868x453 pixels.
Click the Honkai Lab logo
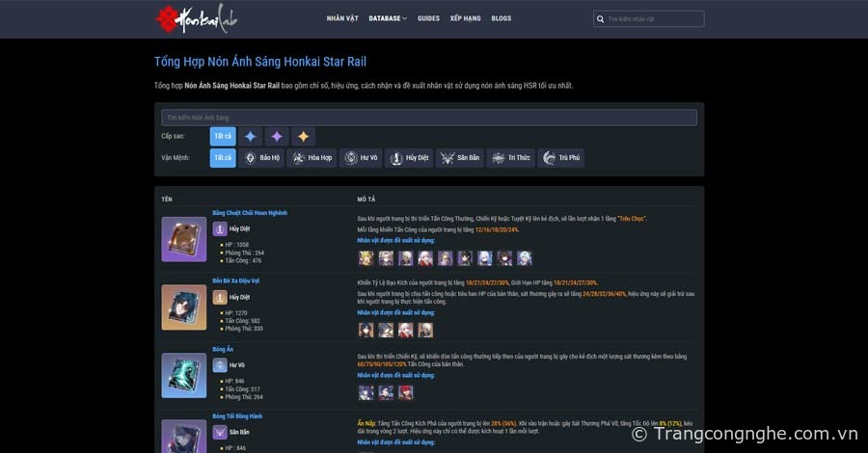pos(196,17)
